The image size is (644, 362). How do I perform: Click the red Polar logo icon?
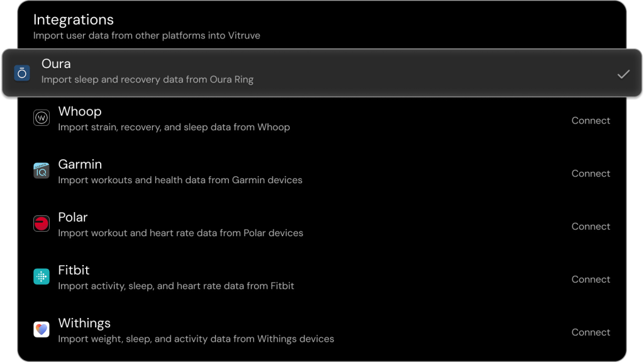click(42, 223)
